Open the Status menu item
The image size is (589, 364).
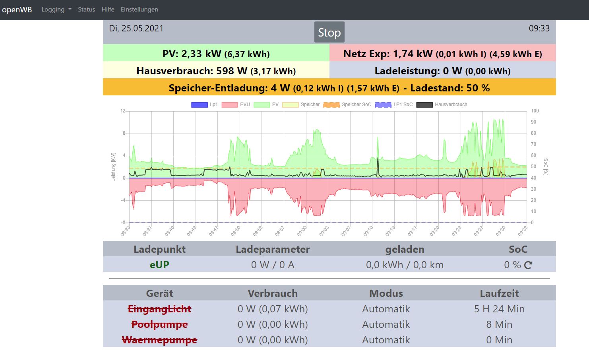point(86,10)
